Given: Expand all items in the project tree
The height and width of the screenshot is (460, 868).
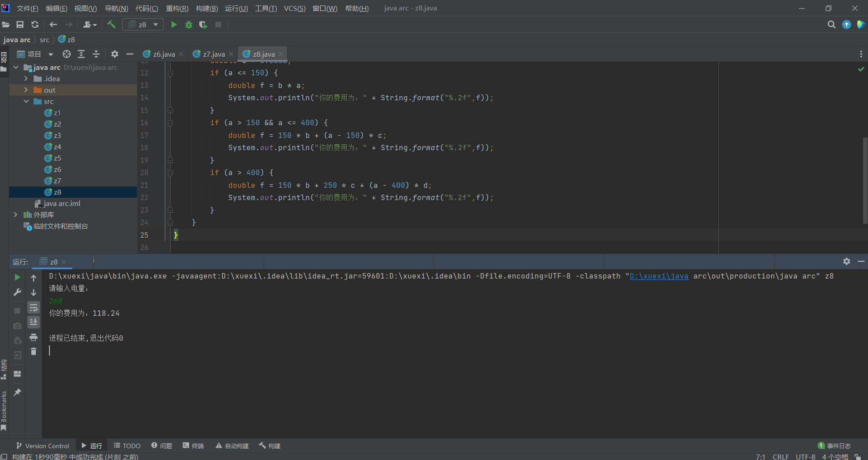Looking at the screenshot, I should (81, 54).
